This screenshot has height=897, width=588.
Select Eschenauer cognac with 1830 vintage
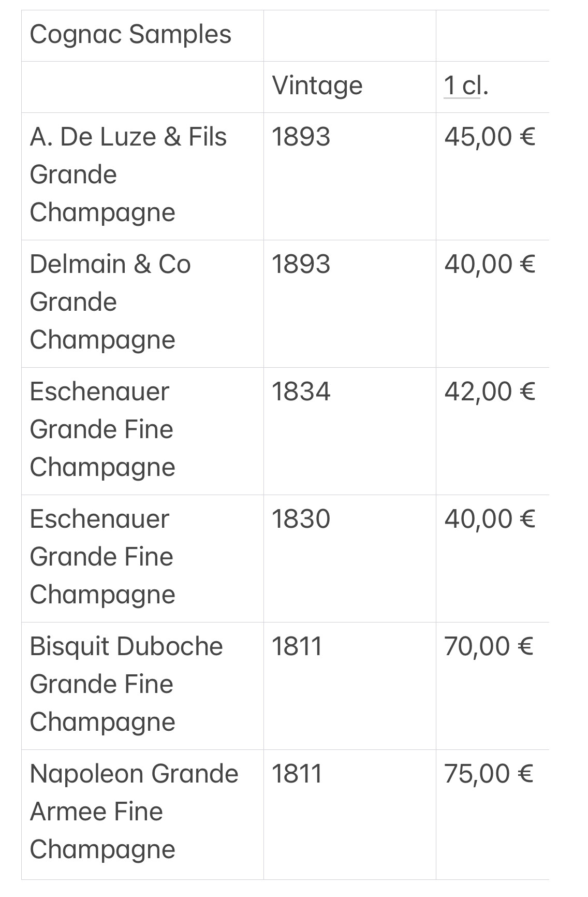click(102, 557)
